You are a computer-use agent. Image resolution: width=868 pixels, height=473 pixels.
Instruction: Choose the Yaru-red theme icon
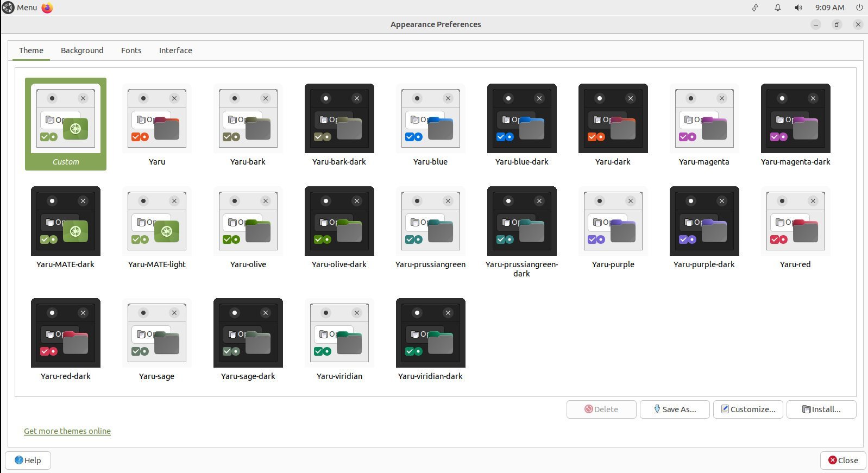click(x=795, y=222)
